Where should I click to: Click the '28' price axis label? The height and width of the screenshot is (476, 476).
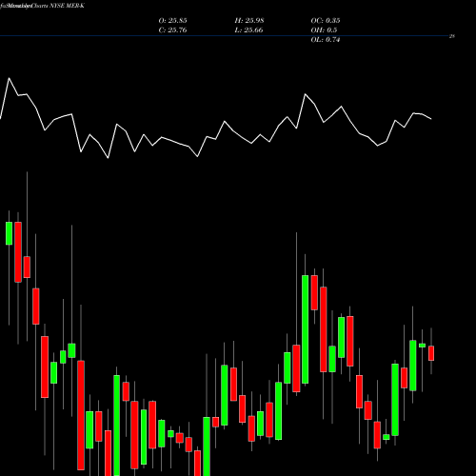[x=452, y=36]
